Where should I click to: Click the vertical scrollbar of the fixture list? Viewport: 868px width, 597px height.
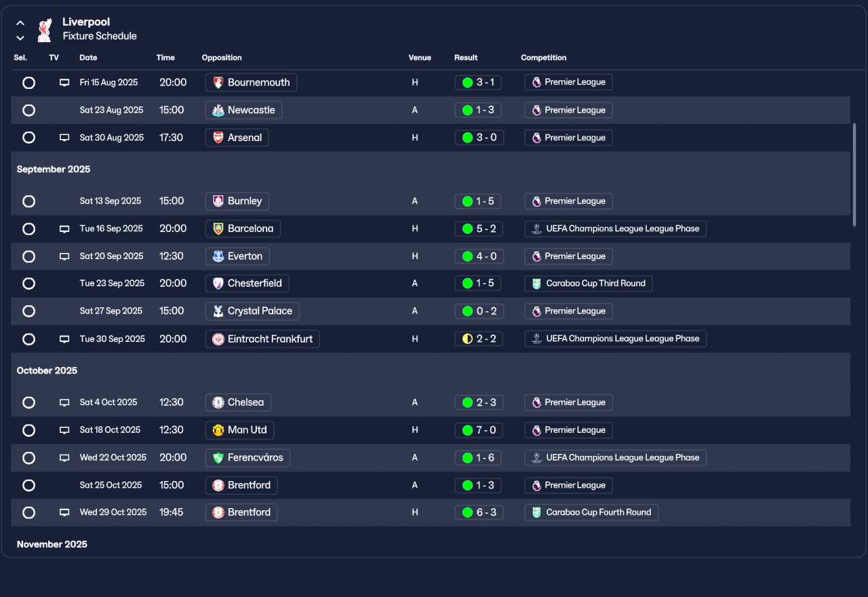pyautogui.click(x=854, y=174)
